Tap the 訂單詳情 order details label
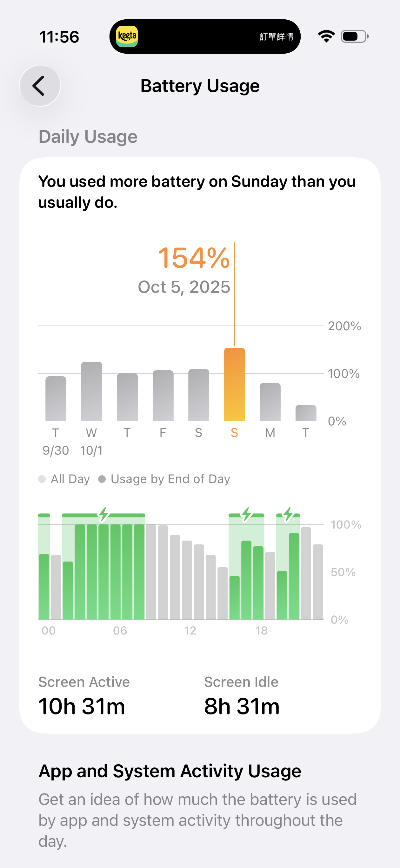Screen dimensions: 400x868 (276, 37)
